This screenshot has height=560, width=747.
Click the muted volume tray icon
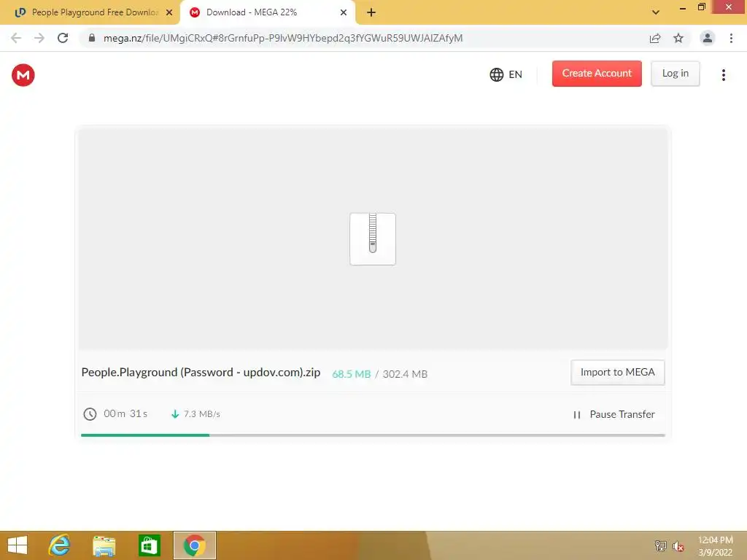[678, 546]
